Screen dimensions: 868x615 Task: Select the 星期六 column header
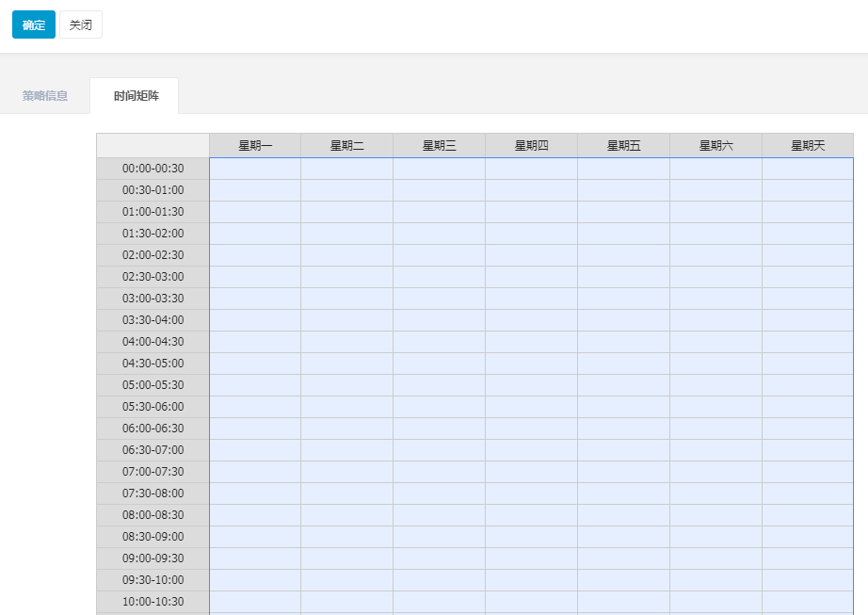pos(715,146)
